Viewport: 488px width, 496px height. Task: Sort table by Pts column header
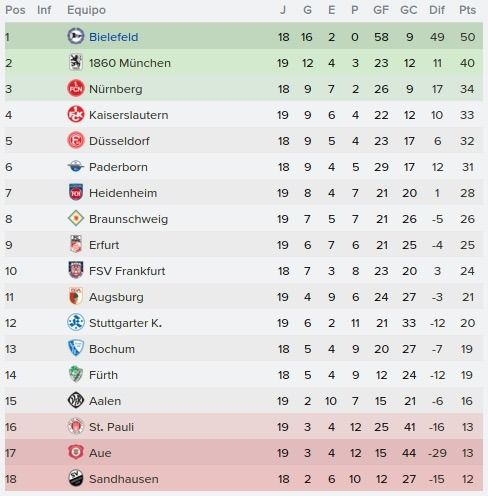pyautogui.click(x=467, y=10)
